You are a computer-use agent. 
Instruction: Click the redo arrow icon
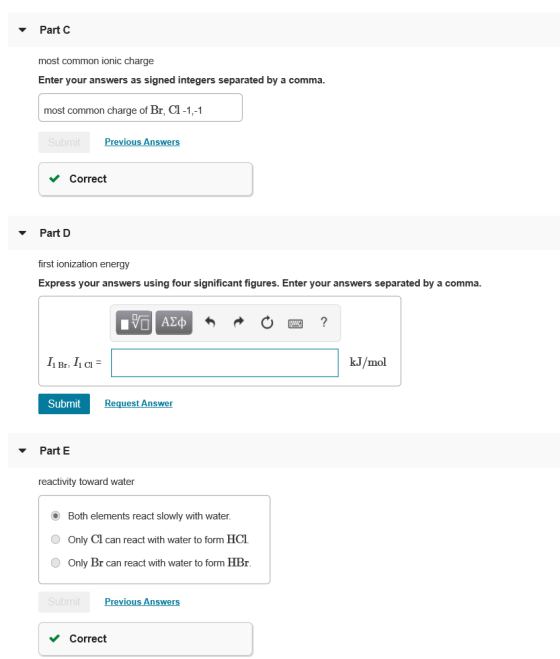238,323
